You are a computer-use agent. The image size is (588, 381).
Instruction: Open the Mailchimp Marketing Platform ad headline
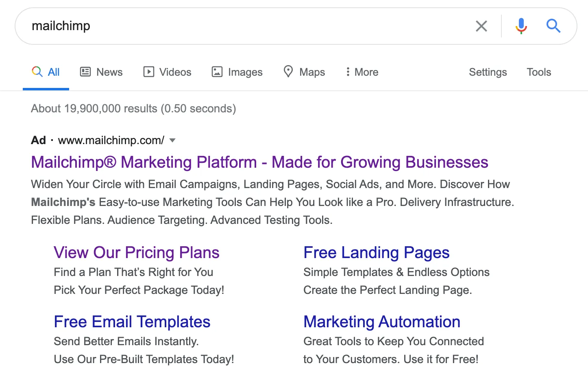point(259,162)
